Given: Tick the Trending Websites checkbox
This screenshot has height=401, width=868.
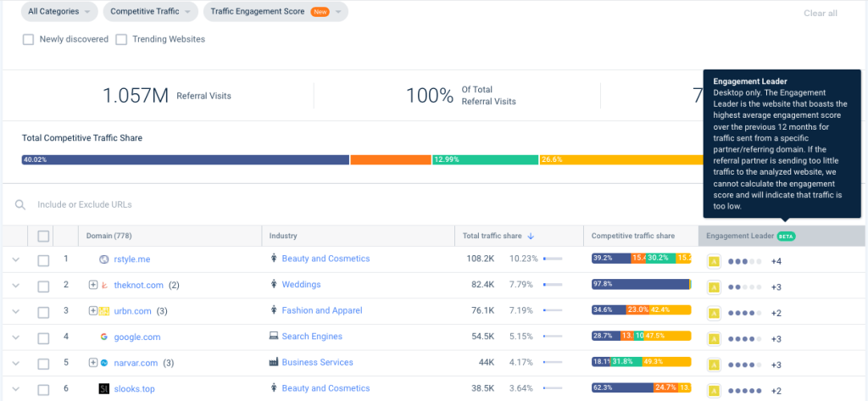Looking at the screenshot, I should 121,40.
